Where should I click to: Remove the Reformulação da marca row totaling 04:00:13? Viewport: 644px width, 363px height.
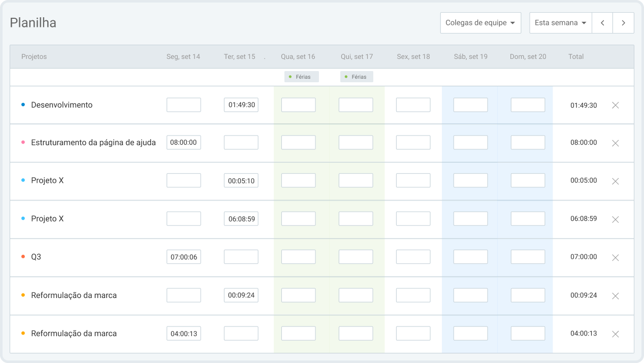coord(615,334)
